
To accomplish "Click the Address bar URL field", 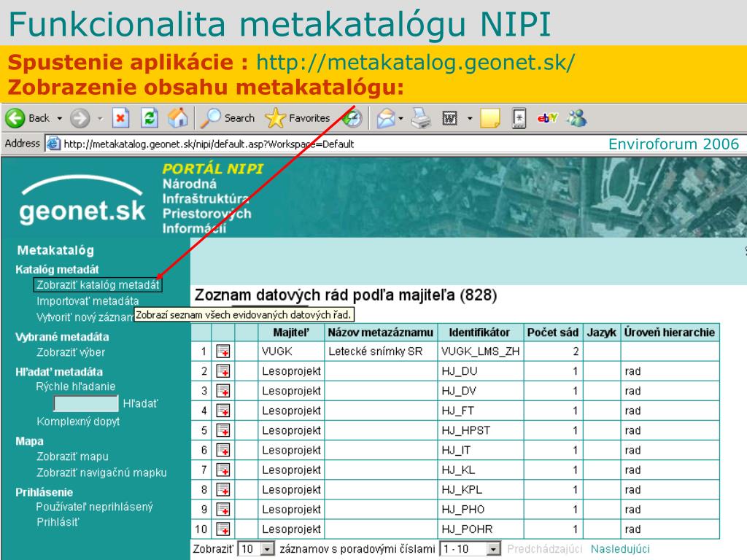I will tap(324, 144).
